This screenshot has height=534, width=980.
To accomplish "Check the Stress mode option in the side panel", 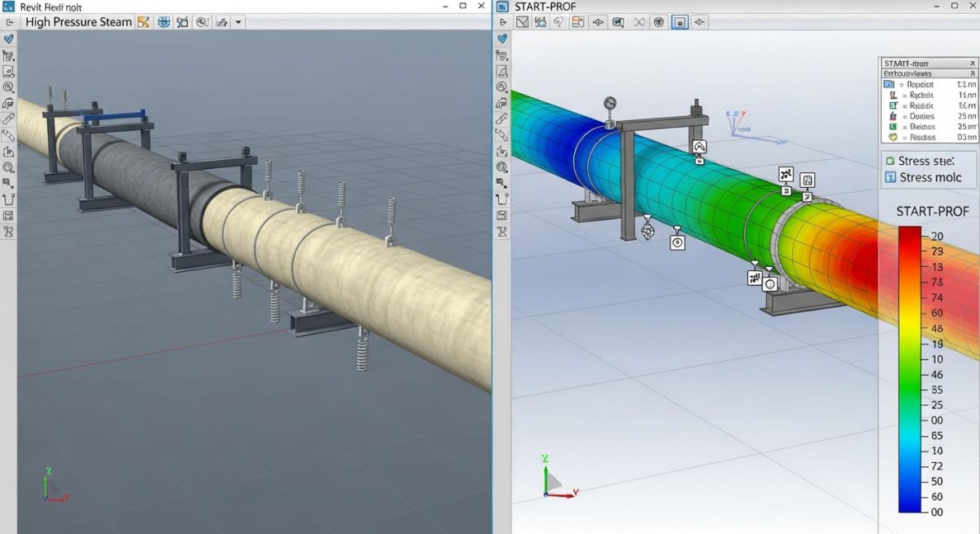I will point(889,177).
